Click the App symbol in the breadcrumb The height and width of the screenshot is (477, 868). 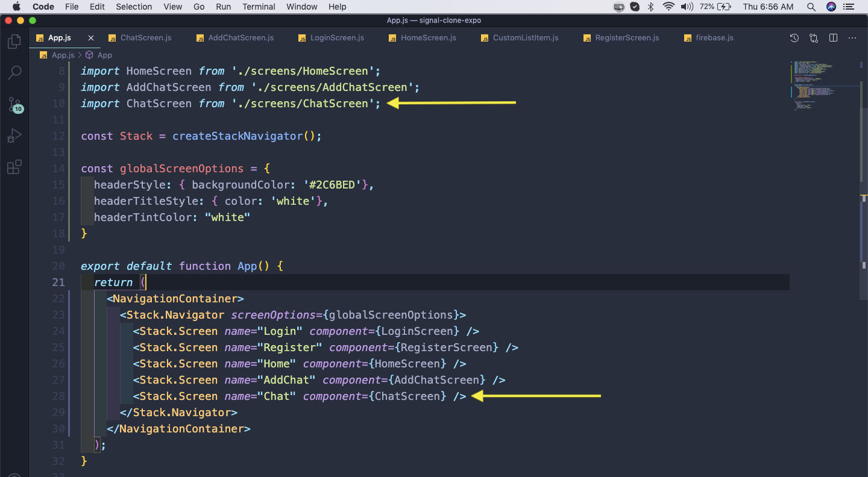click(x=105, y=55)
